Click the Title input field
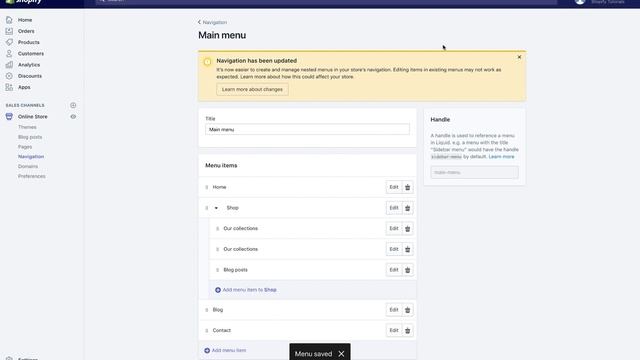 (307, 129)
